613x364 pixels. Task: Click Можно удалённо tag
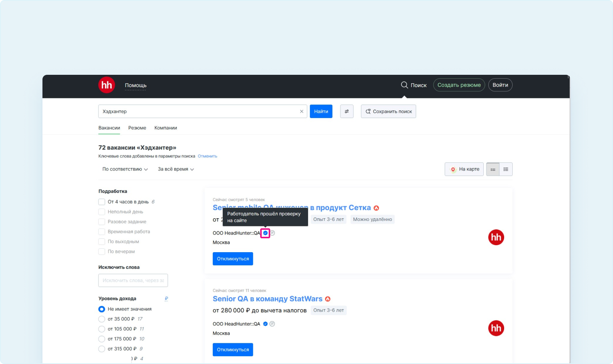373,219
